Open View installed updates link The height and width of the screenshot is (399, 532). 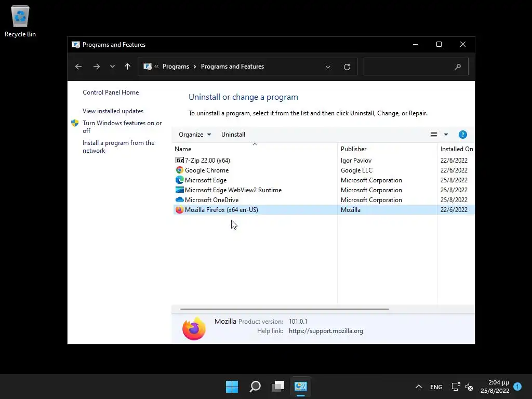coord(113,111)
